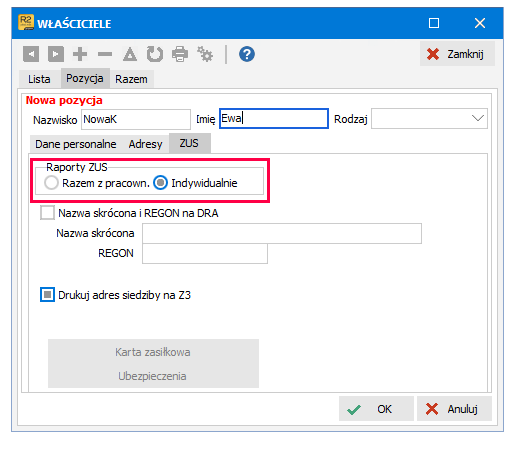The width and height of the screenshot is (521, 453).
Task: Switch to the Pozycja tab
Action: pos(85,78)
